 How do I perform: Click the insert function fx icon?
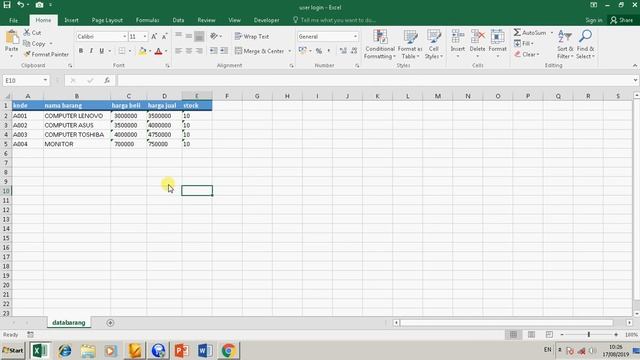coord(107,80)
